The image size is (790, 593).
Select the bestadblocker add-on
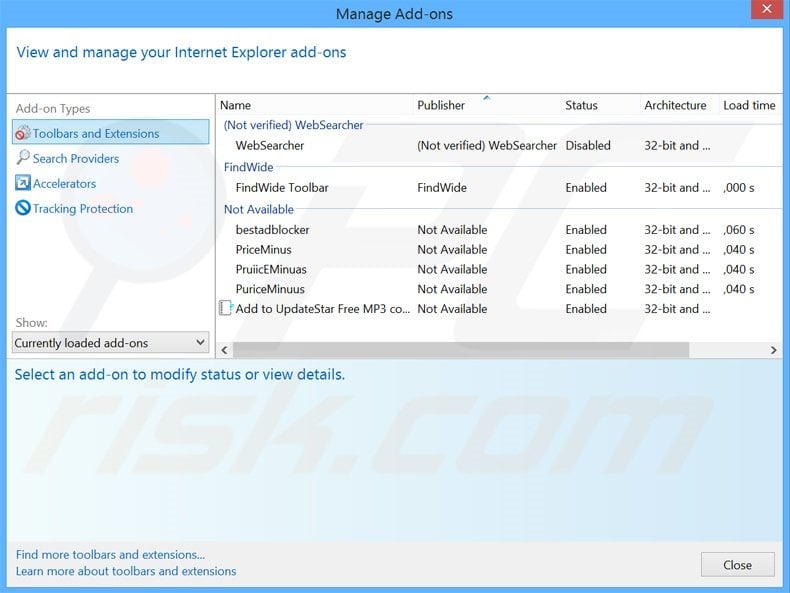point(499,230)
